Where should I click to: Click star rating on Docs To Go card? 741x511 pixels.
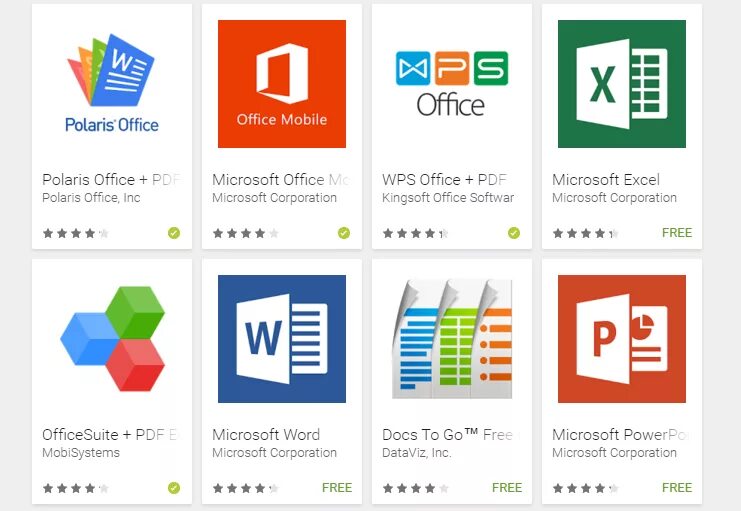pyautogui.click(x=415, y=488)
